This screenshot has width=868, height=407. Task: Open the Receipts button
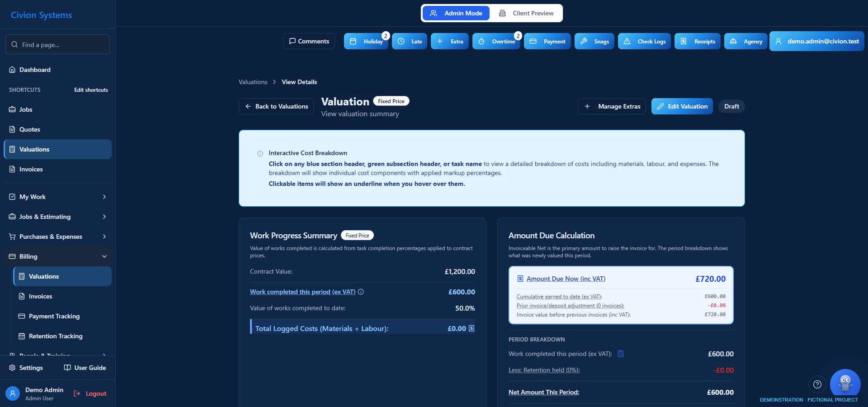coord(698,41)
